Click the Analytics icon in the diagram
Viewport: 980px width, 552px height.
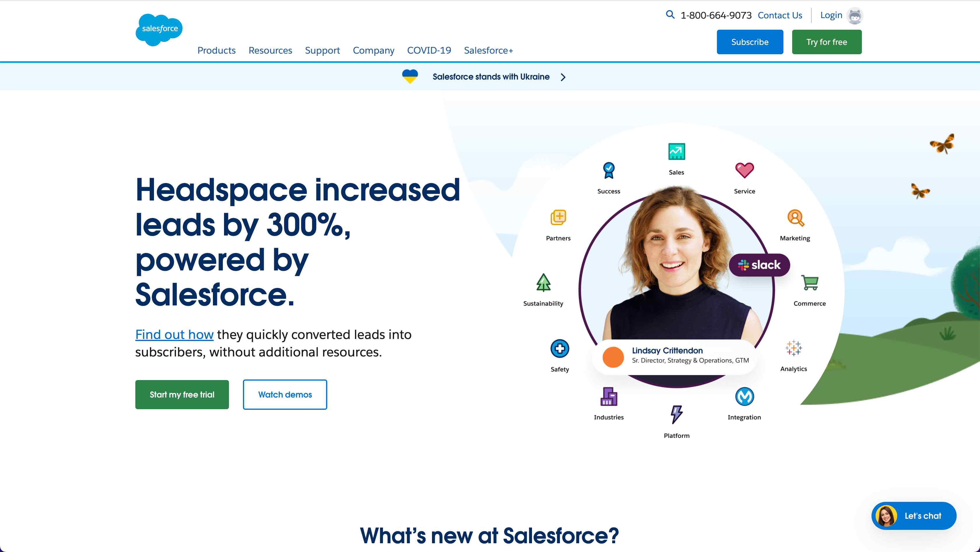point(794,348)
